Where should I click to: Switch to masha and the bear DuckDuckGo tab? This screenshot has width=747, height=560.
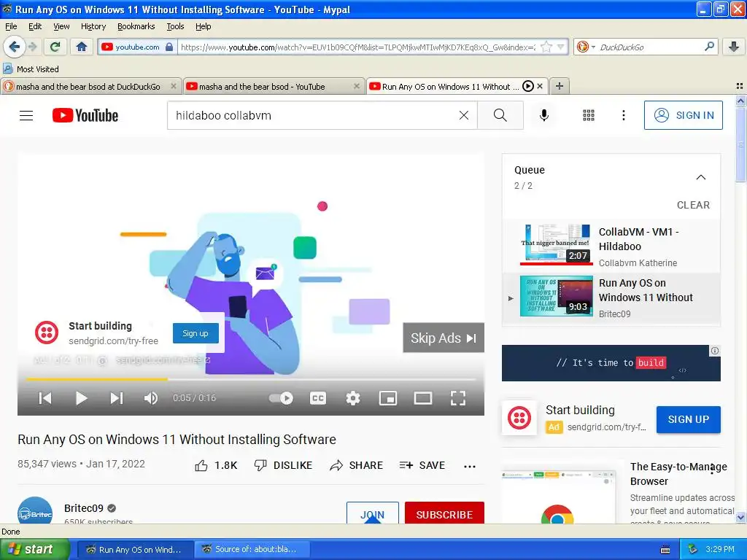pos(88,87)
